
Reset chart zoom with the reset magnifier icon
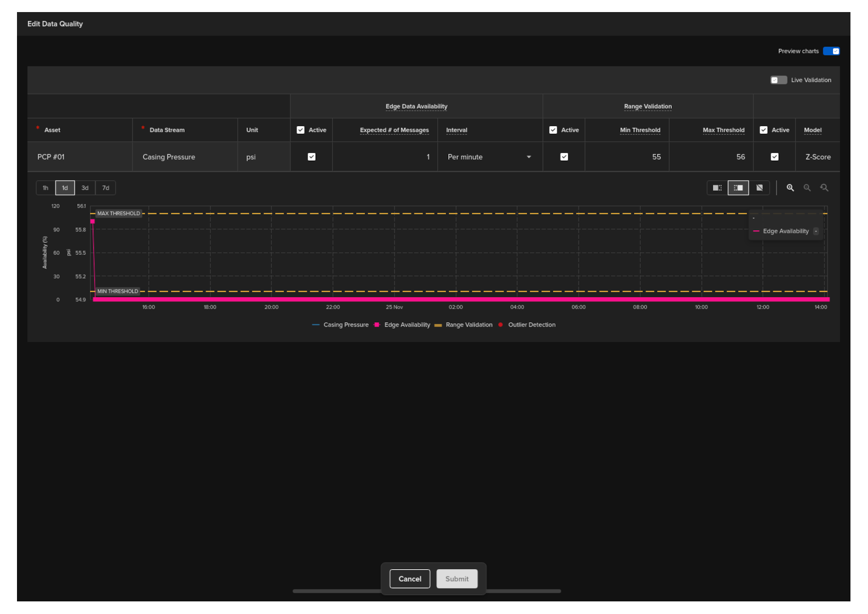824,188
